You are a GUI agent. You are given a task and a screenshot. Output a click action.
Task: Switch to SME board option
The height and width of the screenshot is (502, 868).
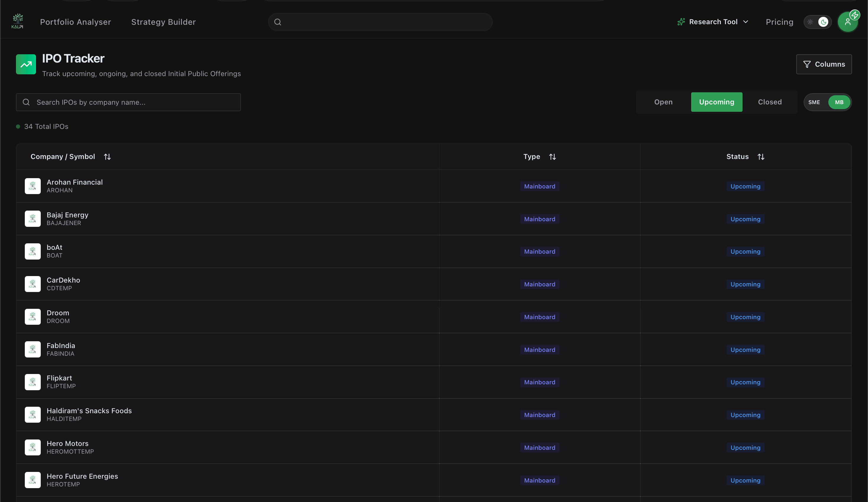click(814, 102)
